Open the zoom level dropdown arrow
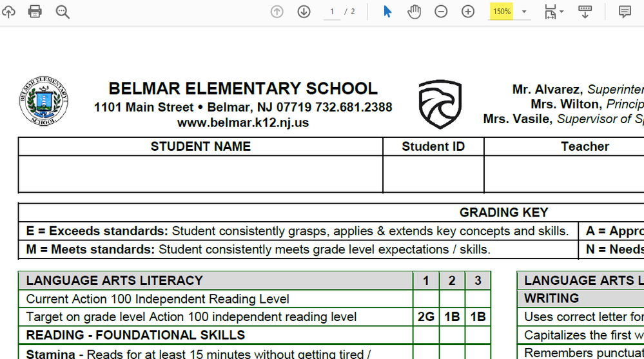This screenshot has height=359, width=644. click(x=524, y=12)
